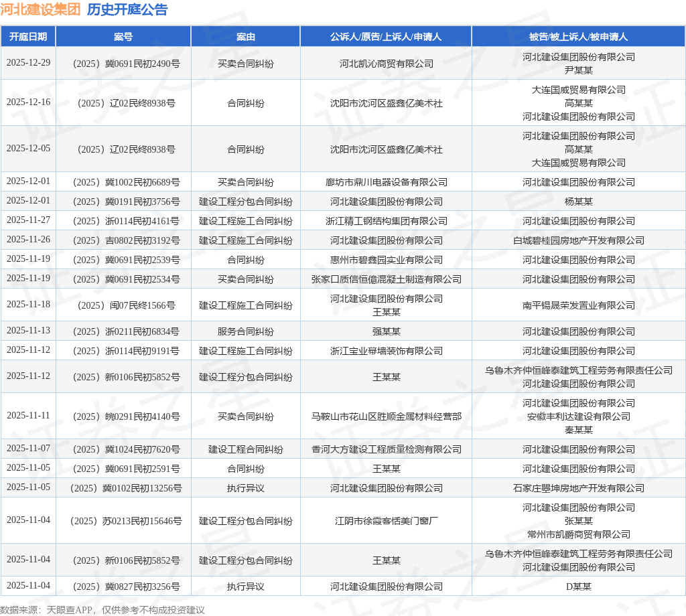Click date cell 2025-11-11
The height and width of the screenshot is (616, 686).
point(28,415)
